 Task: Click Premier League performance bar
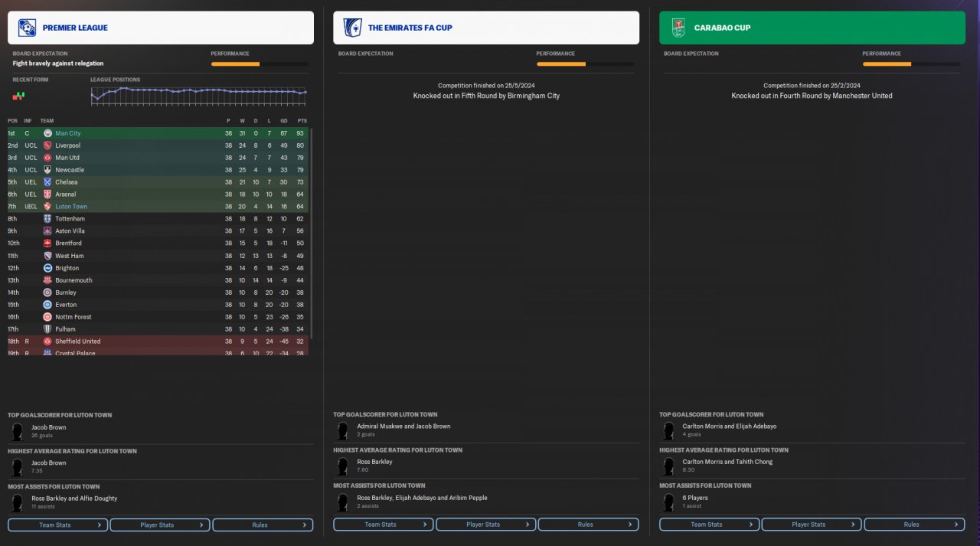260,64
